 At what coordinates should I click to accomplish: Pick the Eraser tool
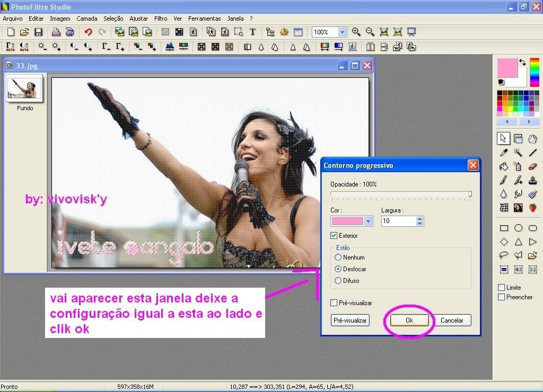point(533,166)
